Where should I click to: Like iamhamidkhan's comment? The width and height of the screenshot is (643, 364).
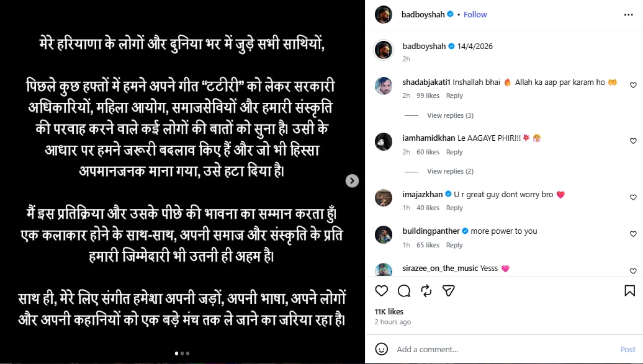[x=633, y=141]
